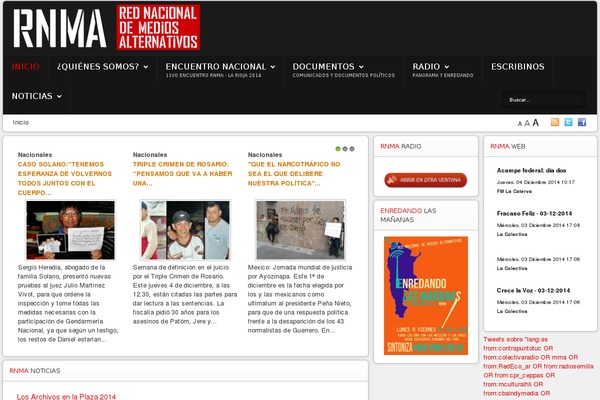Open Acampe federal: día dos link
Viewport: 600px width, 400px height.
[531, 170]
